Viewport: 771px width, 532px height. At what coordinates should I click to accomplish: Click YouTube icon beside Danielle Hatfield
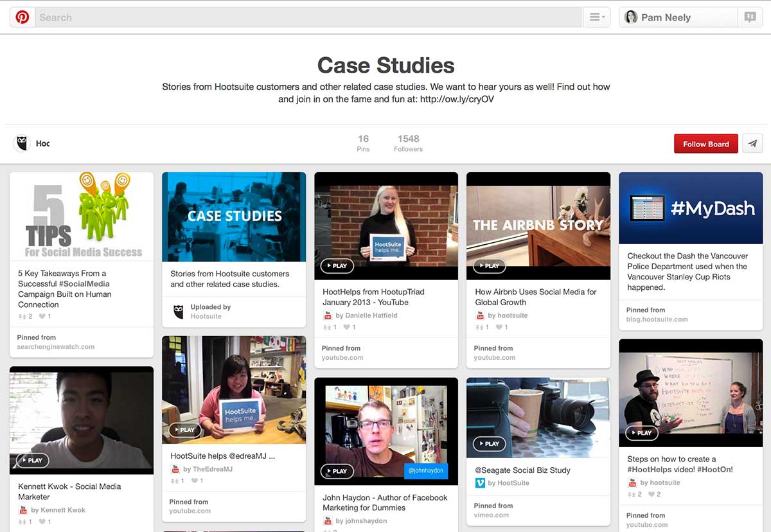pos(328,315)
